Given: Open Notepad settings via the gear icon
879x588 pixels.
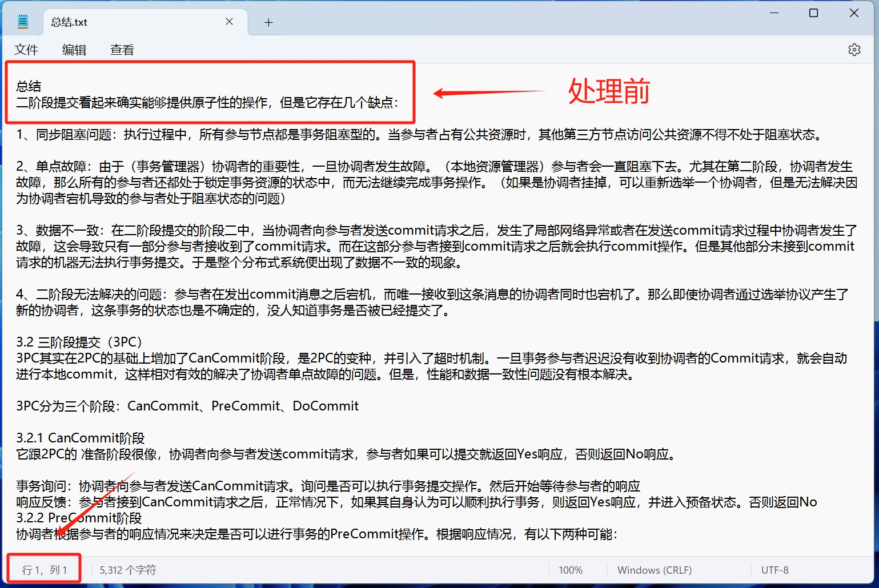Looking at the screenshot, I should [x=854, y=50].
